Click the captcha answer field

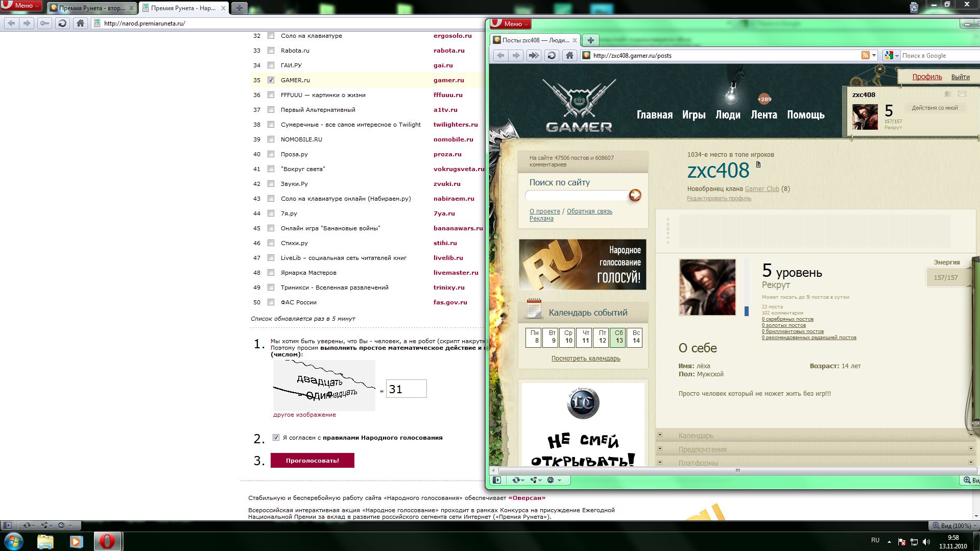(406, 389)
